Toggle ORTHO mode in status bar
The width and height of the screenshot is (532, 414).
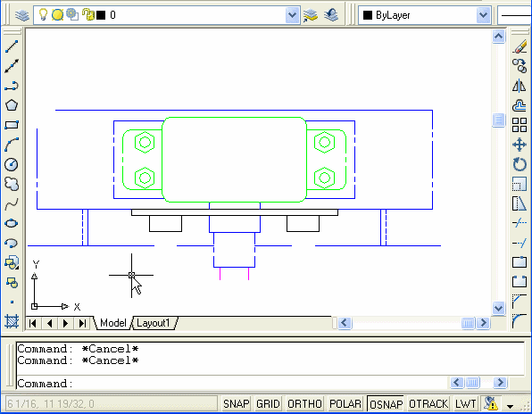(x=304, y=404)
